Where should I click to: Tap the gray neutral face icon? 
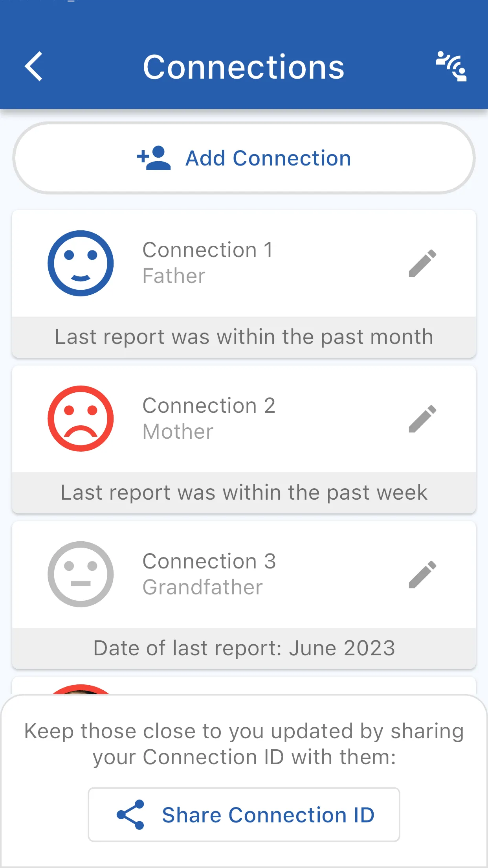pyautogui.click(x=81, y=574)
